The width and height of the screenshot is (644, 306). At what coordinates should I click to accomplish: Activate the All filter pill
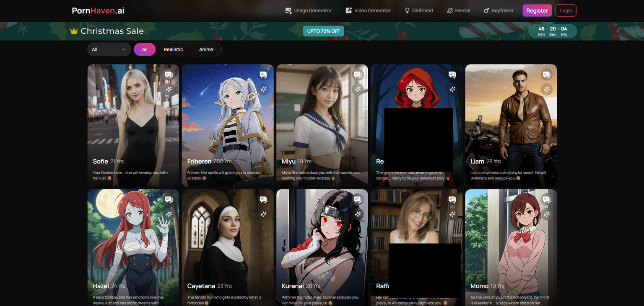tap(145, 49)
